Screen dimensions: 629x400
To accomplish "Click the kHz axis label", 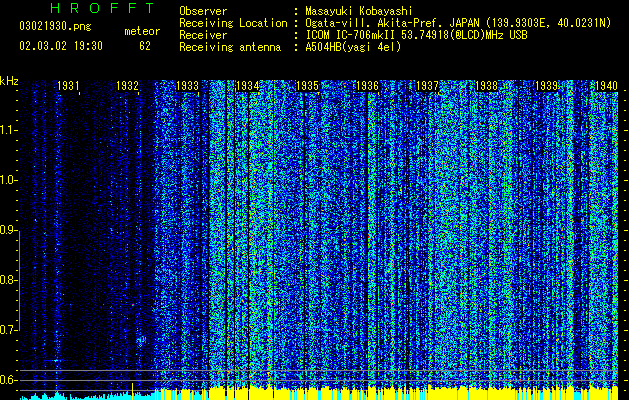I will 9,81.
